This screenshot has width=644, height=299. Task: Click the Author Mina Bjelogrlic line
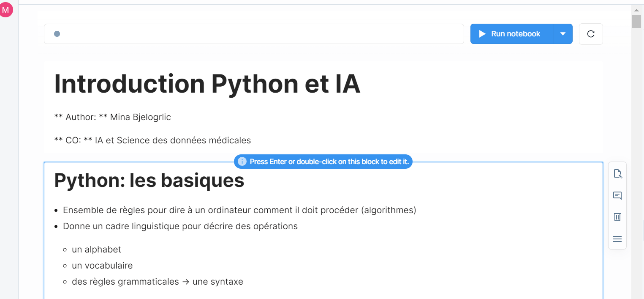pyautogui.click(x=113, y=117)
